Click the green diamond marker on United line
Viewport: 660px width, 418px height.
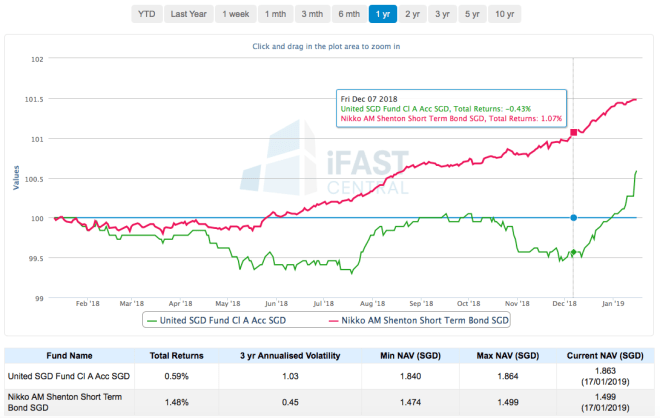(573, 252)
